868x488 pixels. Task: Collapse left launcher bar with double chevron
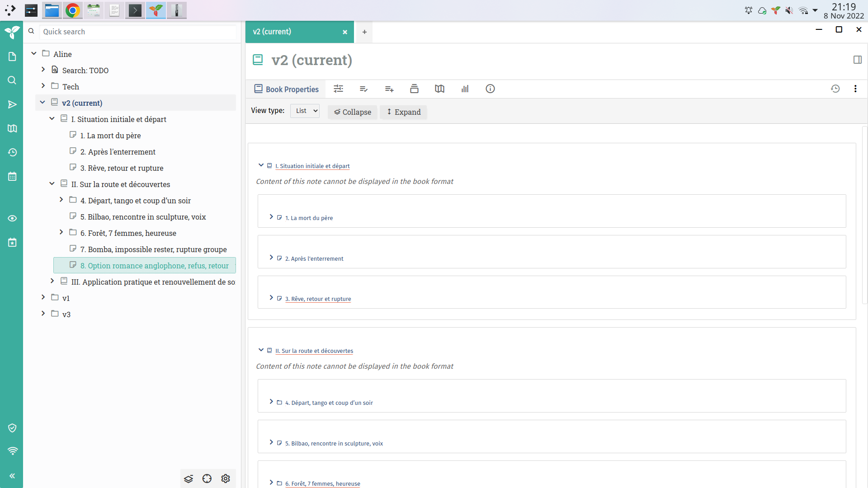coord(12,476)
